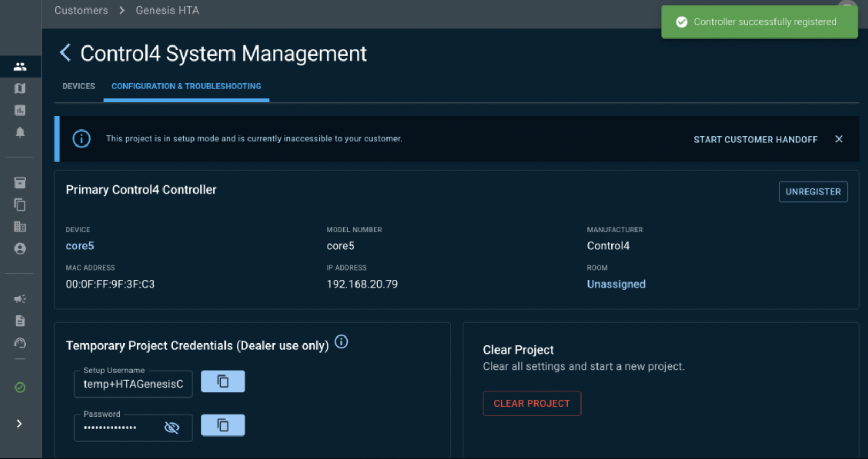This screenshot has height=459, width=868.
Task: Dismiss the setup mode banner
Action: (x=839, y=139)
